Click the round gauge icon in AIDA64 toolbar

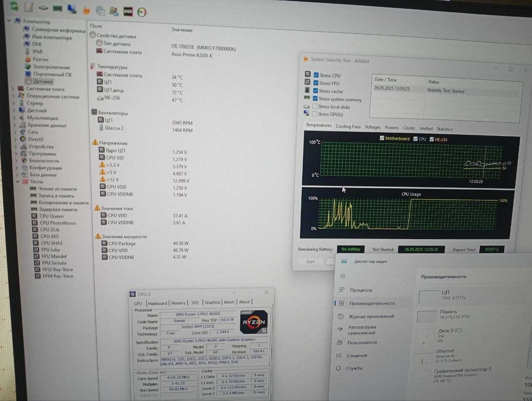point(142,12)
